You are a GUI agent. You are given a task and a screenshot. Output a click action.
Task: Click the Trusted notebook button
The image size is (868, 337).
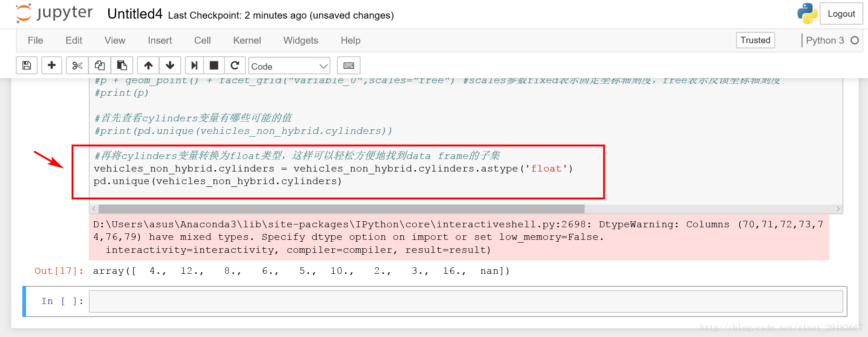(755, 40)
